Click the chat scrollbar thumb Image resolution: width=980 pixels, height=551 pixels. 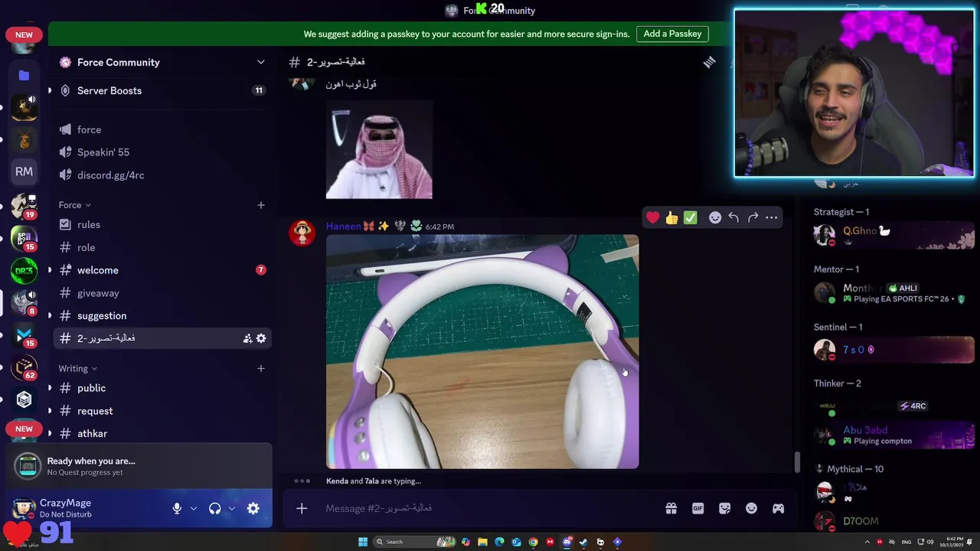(x=797, y=462)
